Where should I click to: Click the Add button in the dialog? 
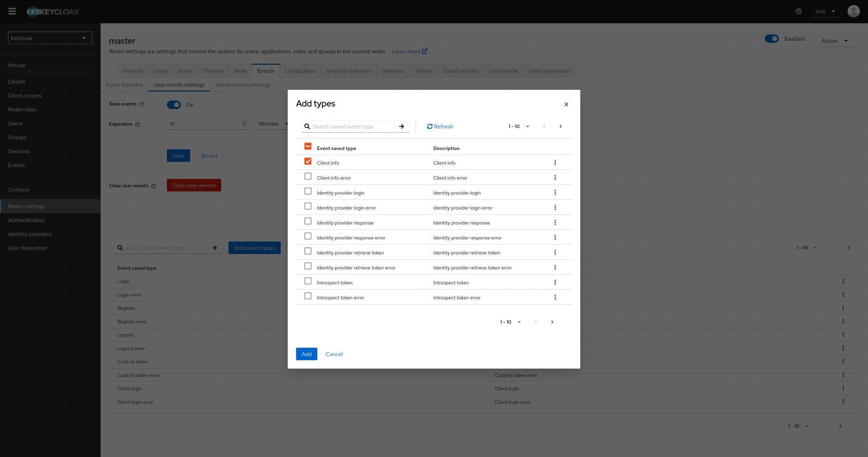pyautogui.click(x=307, y=354)
